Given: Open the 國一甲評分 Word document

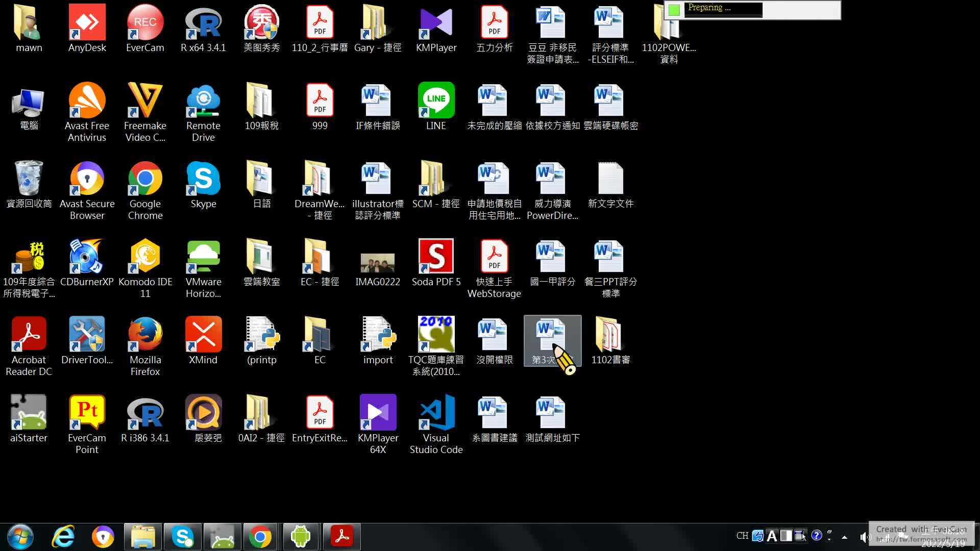Looking at the screenshot, I should [x=552, y=263].
